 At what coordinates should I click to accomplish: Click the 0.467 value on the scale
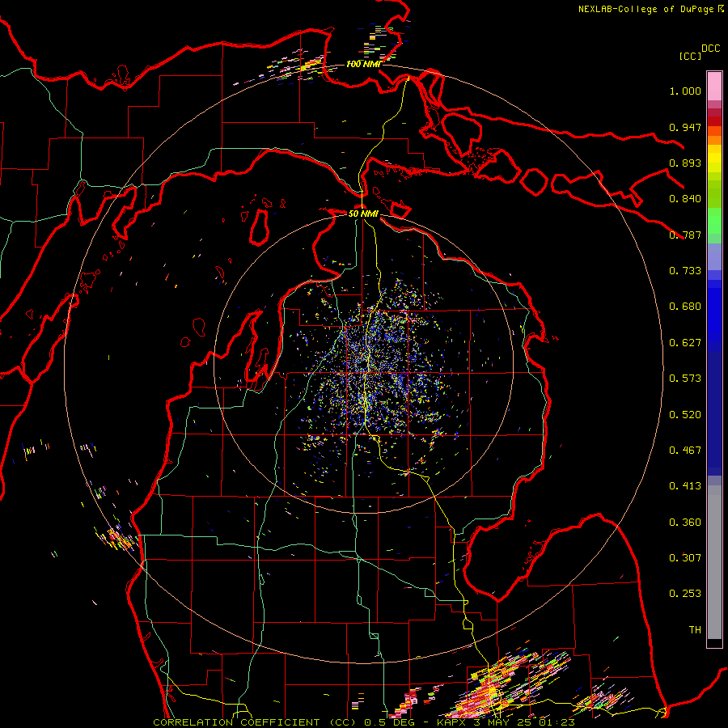(685, 451)
